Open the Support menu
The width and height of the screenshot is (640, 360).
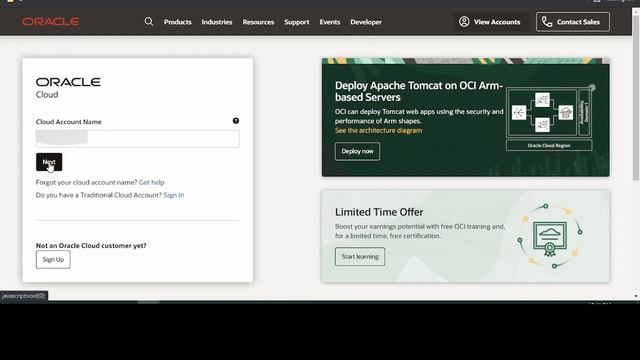click(x=297, y=22)
